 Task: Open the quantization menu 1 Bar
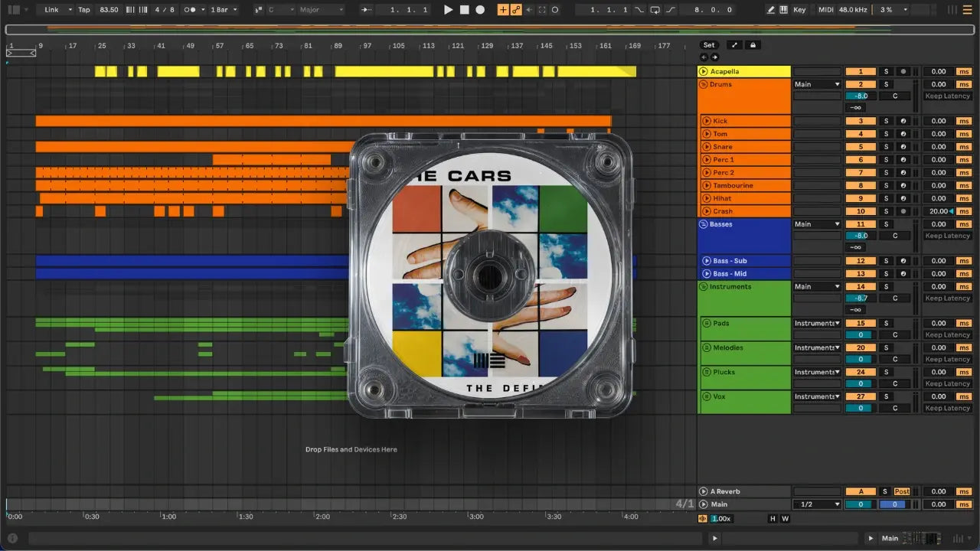[223, 10]
